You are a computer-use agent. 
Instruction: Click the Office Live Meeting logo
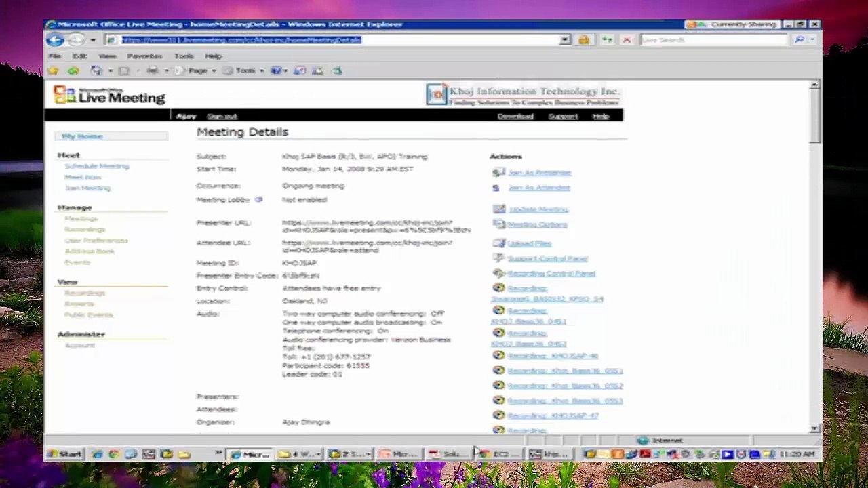click(110, 95)
